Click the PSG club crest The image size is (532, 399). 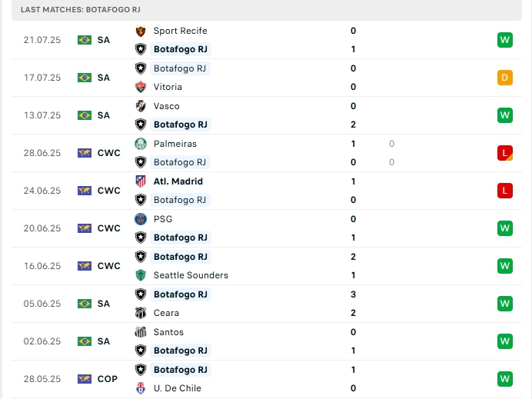pyautogui.click(x=141, y=219)
